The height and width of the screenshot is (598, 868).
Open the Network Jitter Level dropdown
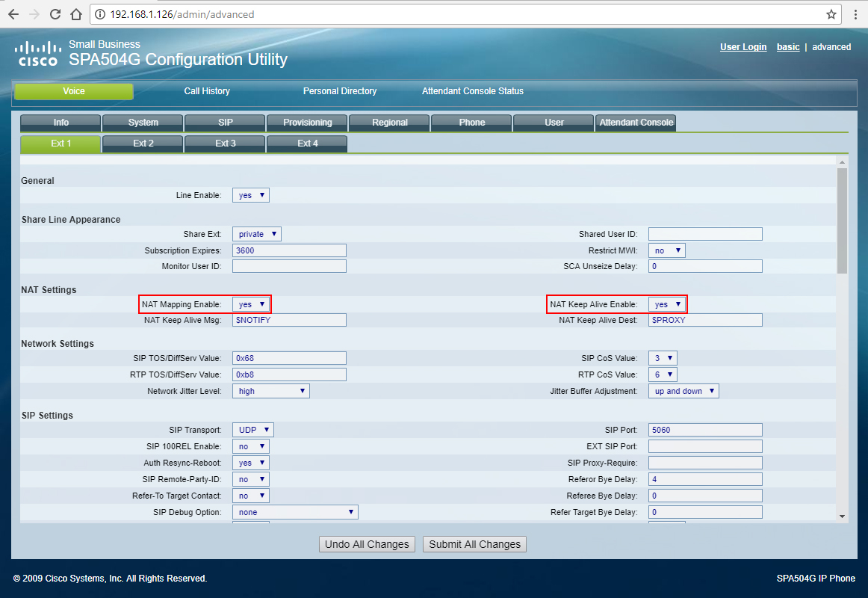270,392
